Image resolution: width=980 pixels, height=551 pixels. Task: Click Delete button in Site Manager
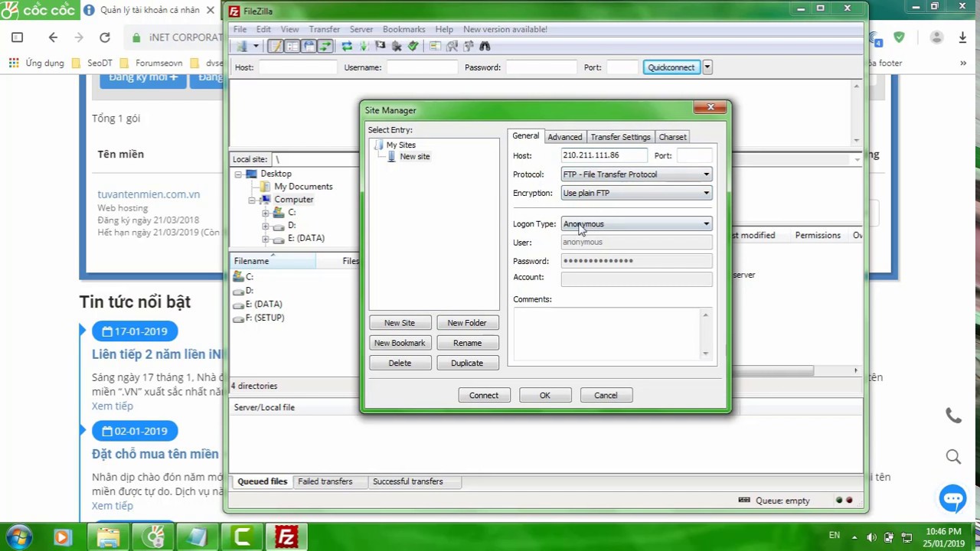pyautogui.click(x=400, y=363)
